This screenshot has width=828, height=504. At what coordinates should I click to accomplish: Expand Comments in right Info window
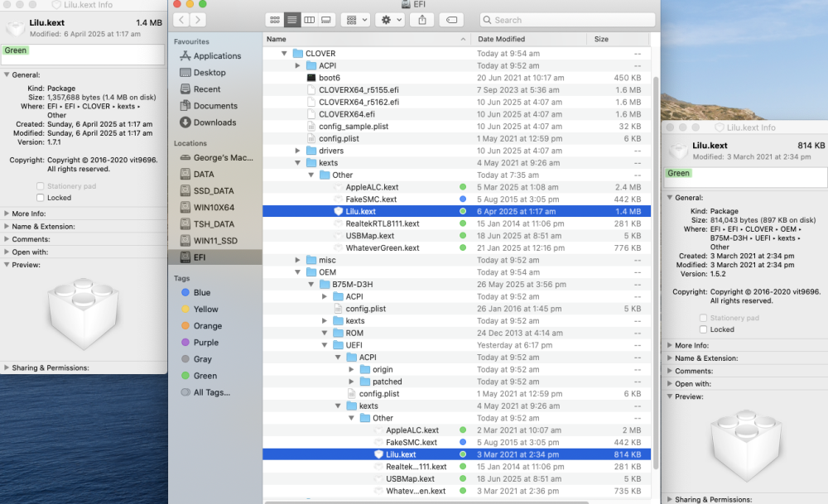[x=670, y=371]
